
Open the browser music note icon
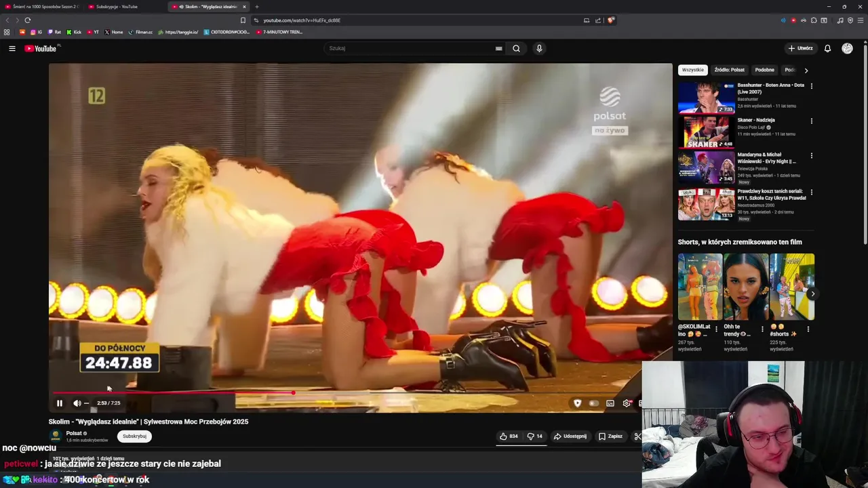click(x=840, y=20)
